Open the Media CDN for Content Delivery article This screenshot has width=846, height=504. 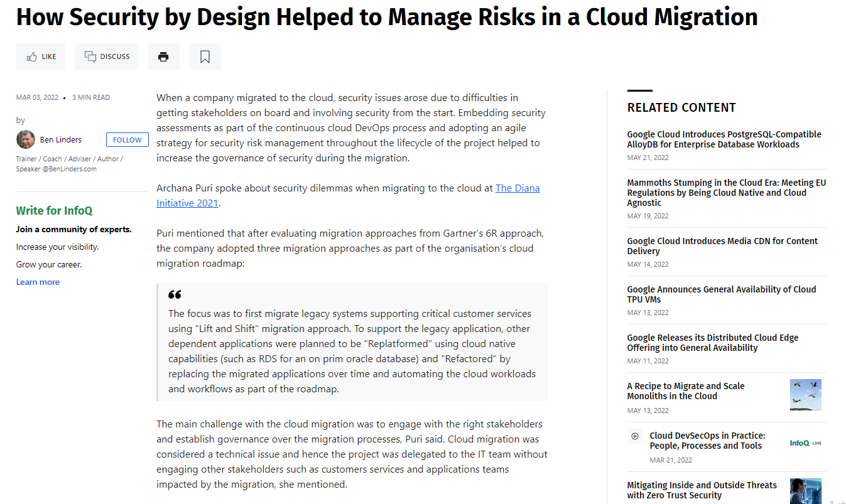722,245
